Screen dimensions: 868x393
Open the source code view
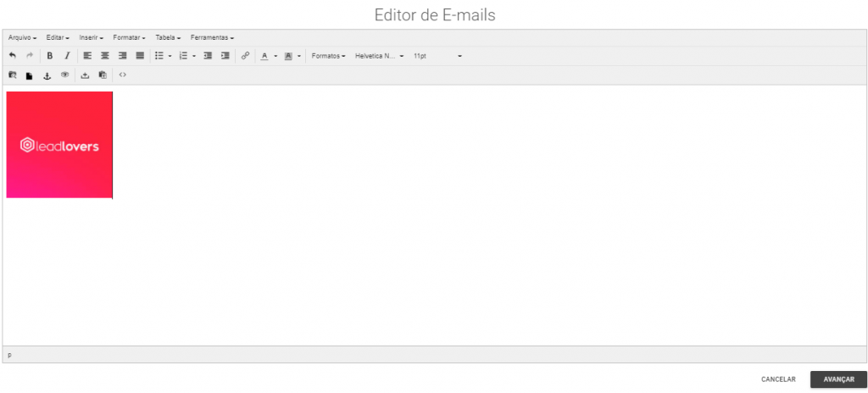click(x=123, y=75)
